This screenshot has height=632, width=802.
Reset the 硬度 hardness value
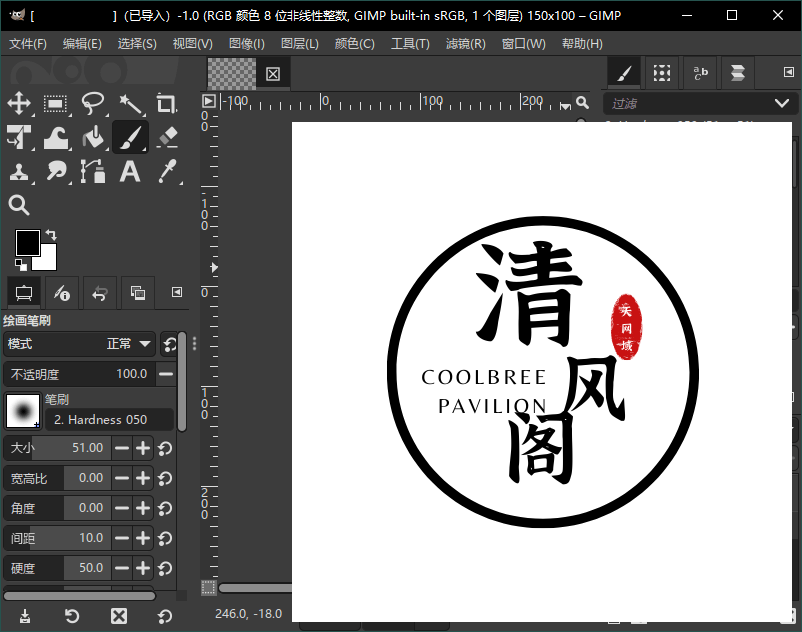(x=165, y=569)
